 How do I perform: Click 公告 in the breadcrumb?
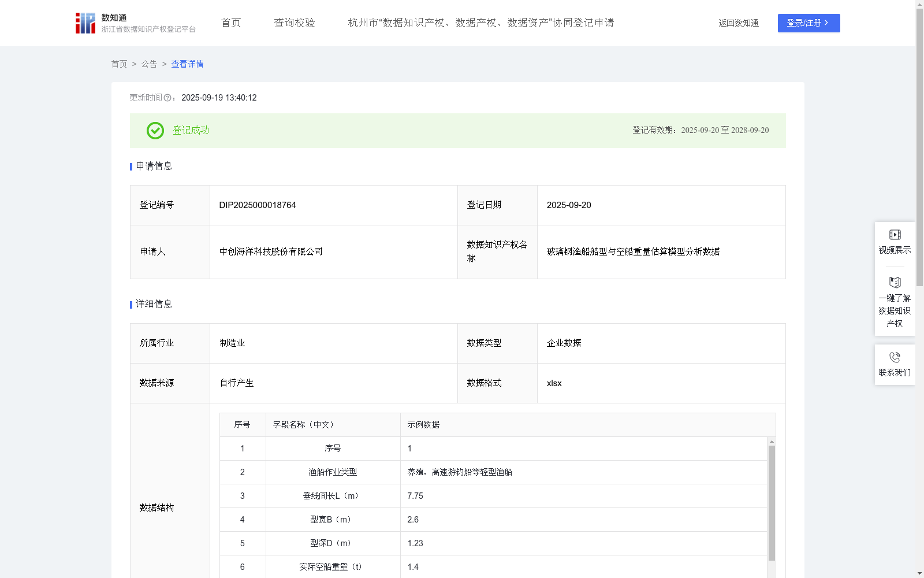[149, 64]
